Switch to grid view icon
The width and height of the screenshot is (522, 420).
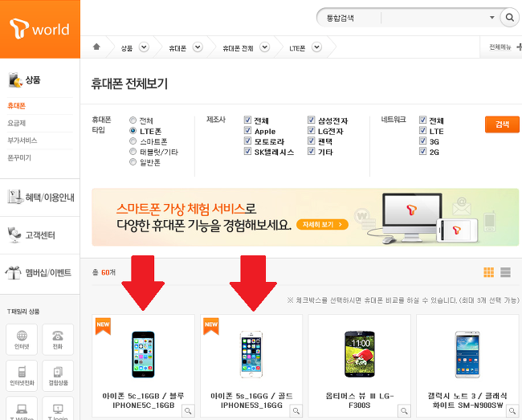tap(489, 272)
